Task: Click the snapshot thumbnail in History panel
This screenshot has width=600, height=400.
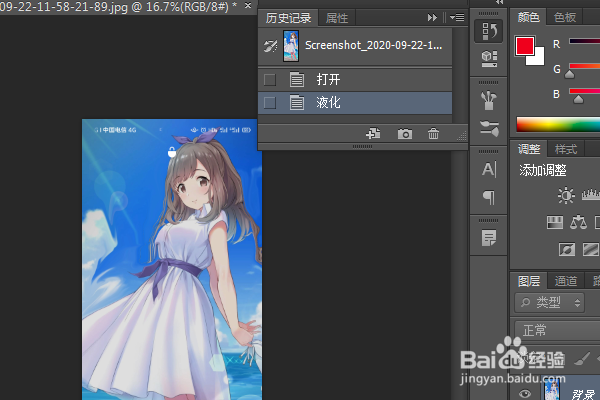Action: click(291, 46)
